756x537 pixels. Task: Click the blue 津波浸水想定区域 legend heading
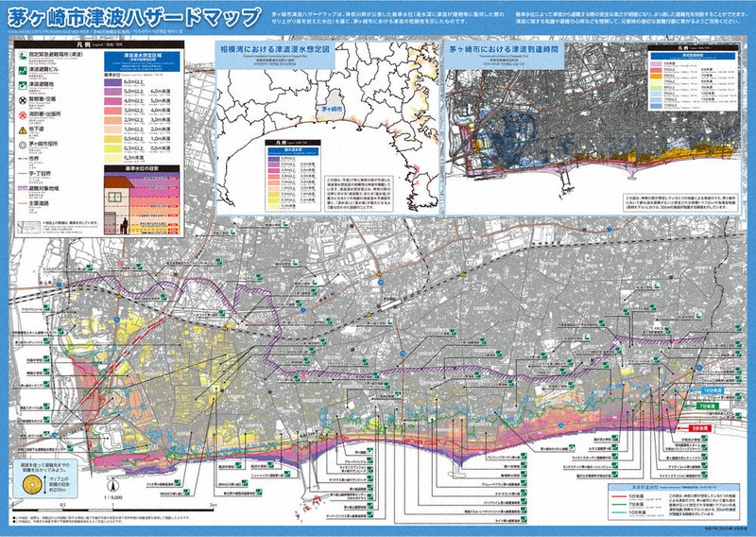click(x=143, y=61)
